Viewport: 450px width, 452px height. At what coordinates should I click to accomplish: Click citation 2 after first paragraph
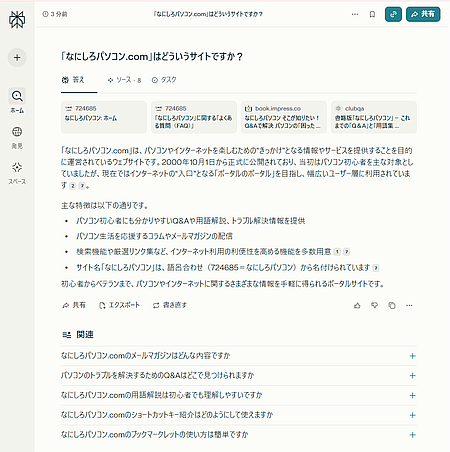73,186
